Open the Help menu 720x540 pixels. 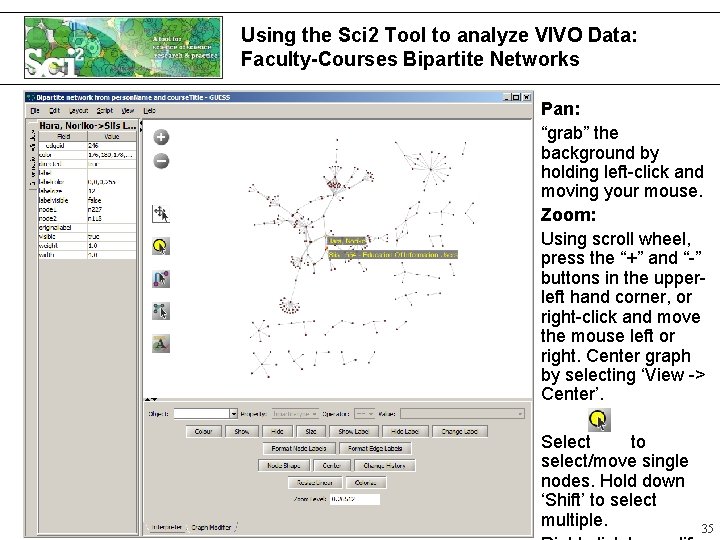pyautogui.click(x=149, y=111)
